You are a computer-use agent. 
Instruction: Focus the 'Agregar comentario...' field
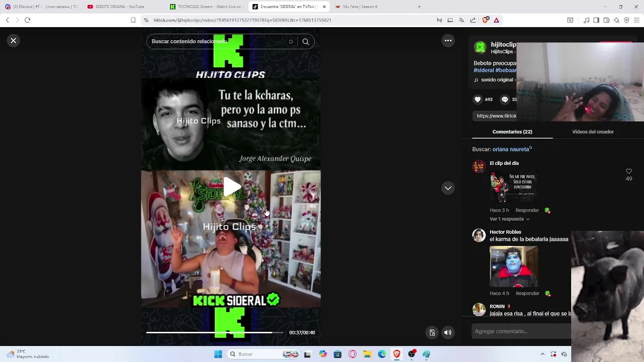click(522, 331)
